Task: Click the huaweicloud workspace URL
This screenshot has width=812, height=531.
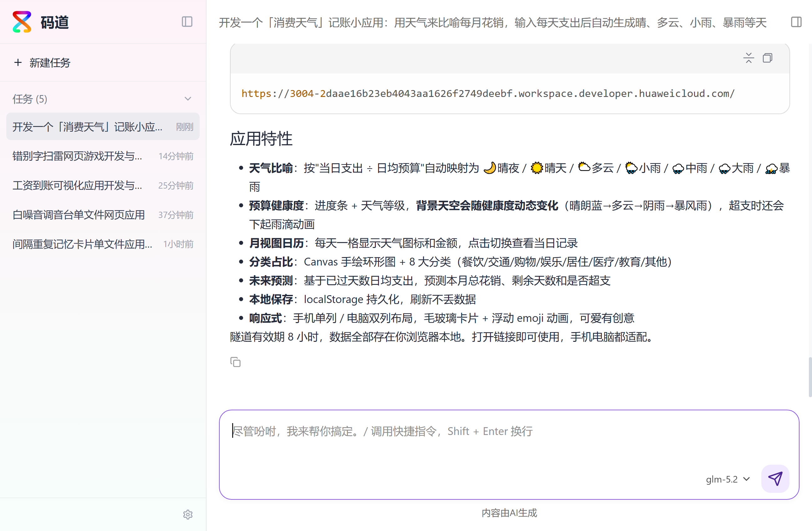Action: pos(488,94)
